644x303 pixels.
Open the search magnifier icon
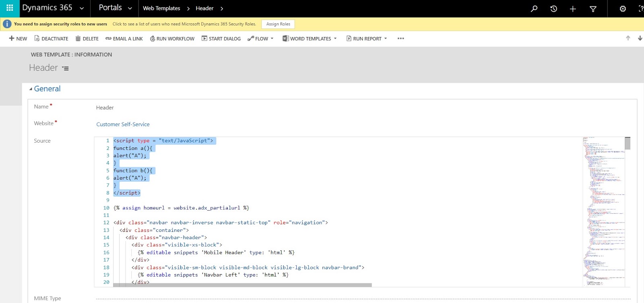coord(534,8)
